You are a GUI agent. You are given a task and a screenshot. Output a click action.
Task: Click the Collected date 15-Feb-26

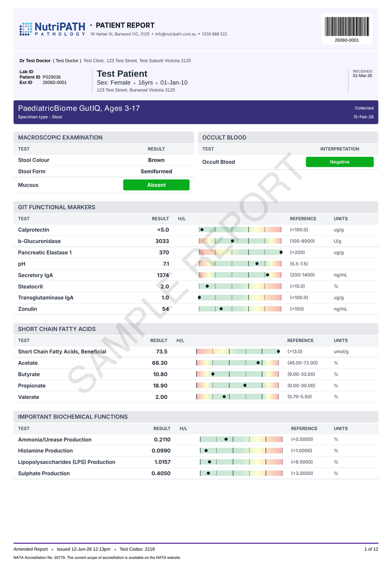pos(363,117)
